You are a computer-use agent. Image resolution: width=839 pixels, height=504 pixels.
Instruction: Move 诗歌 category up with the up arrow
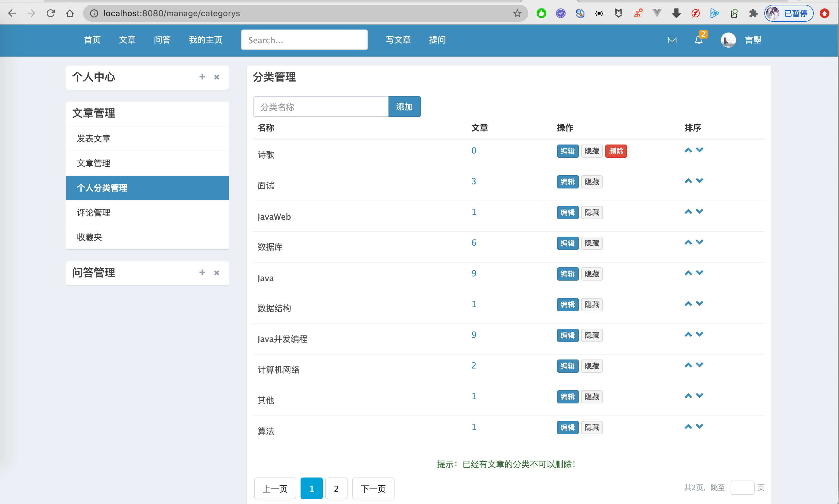coord(688,150)
